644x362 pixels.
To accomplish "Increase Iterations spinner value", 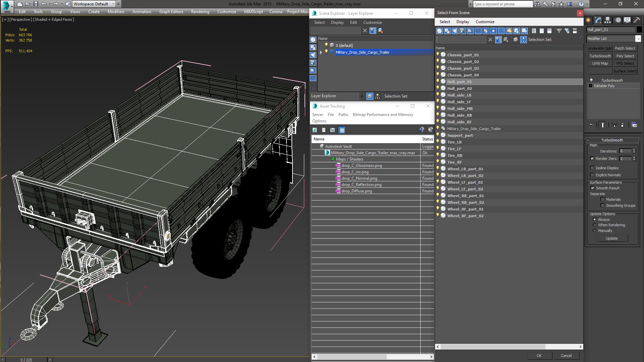I will (x=634, y=150).
